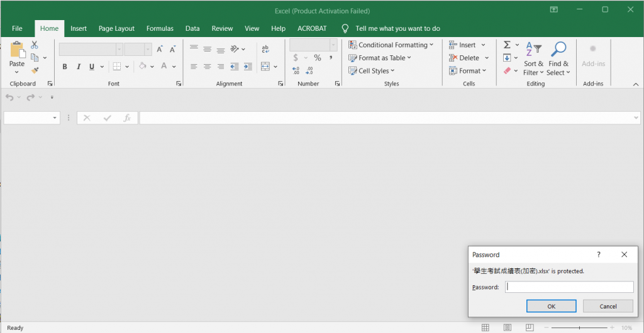Viewport: 644px width, 333px height.
Task: Click the Fill down arrow icon
Action: point(508,58)
